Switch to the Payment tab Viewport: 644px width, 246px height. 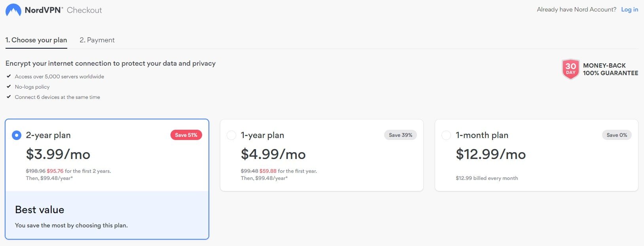tap(97, 40)
